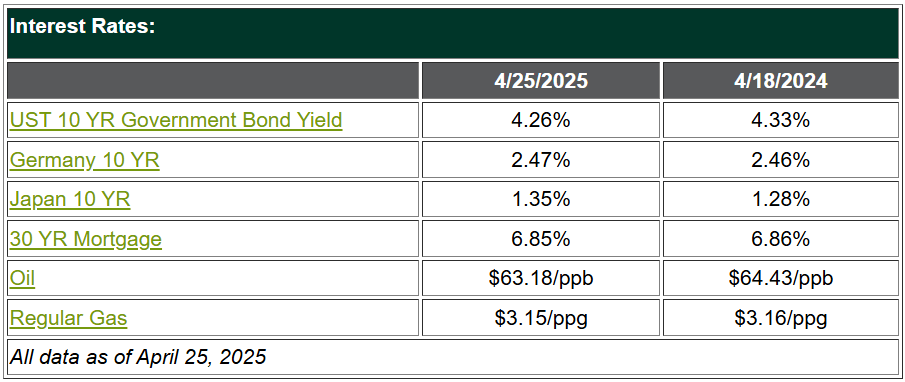
Task: Click the Interest Rates table title
Action: coord(83,27)
